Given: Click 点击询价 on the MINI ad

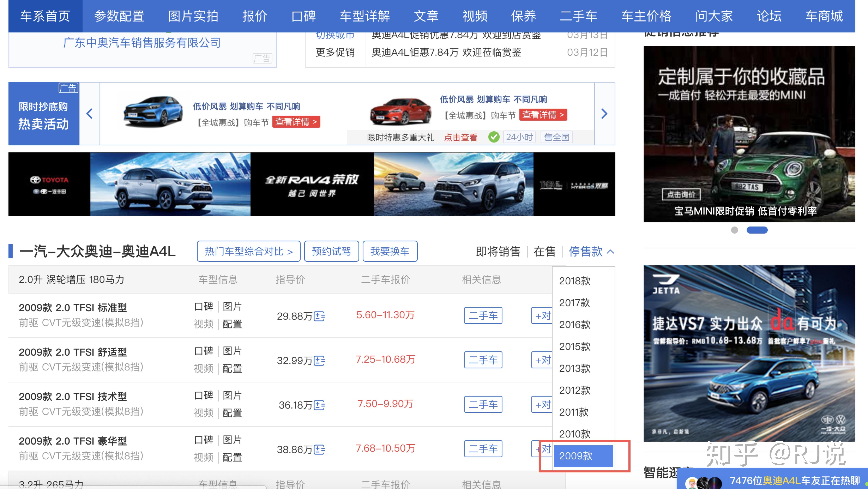Looking at the screenshot, I should point(681,194).
